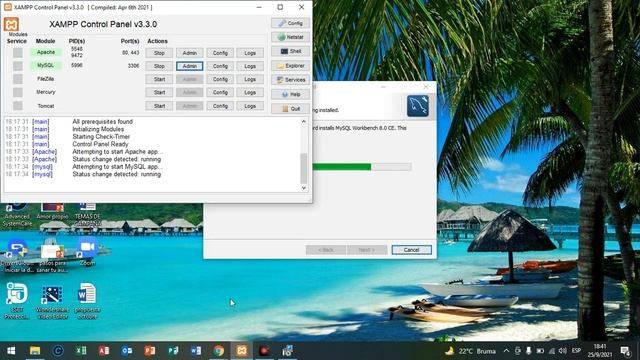This screenshot has width=640, height=360.
Task: Open Word from the taskbar
Action: pyautogui.click(x=196, y=351)
